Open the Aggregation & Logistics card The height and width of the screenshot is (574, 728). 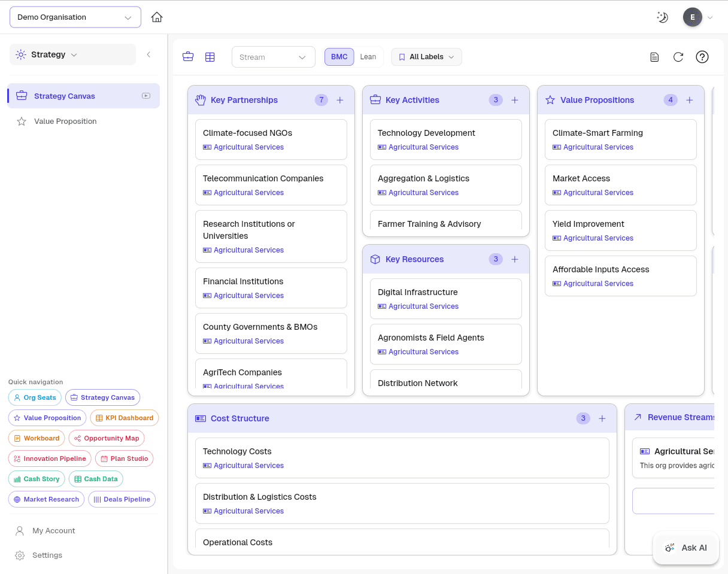(446, 185)
